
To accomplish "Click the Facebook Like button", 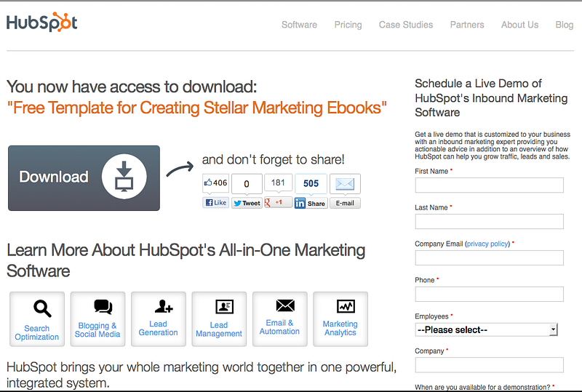I will [215, 203].
